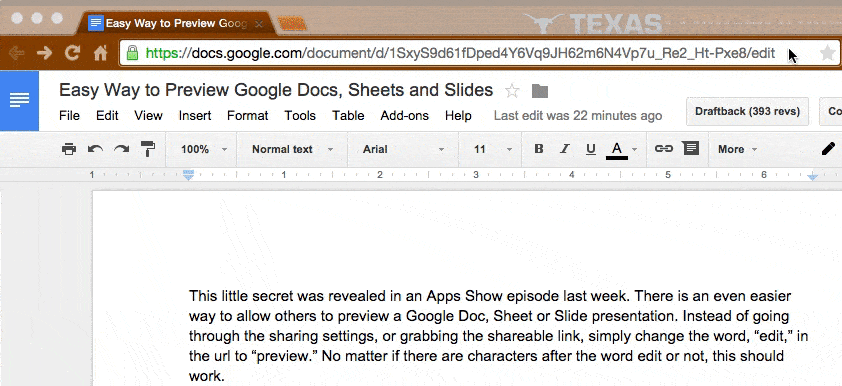
Task: Click the Draftback (393 revs) button
Action: click(747, 112)
